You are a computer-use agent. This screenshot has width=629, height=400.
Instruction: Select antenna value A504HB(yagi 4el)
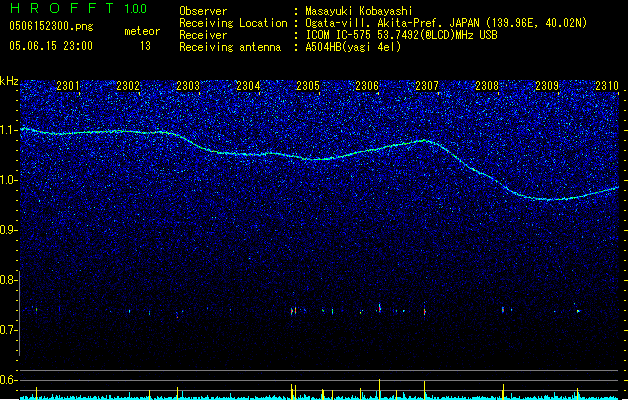[353, 47]
